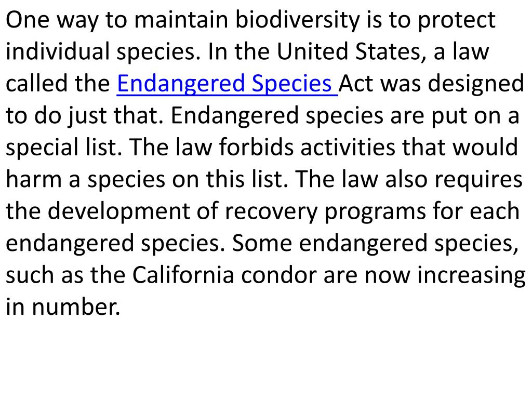This screenshot has height=399, width=532.
Task: Click the word "Some"
Action: [x=262, y=243]
